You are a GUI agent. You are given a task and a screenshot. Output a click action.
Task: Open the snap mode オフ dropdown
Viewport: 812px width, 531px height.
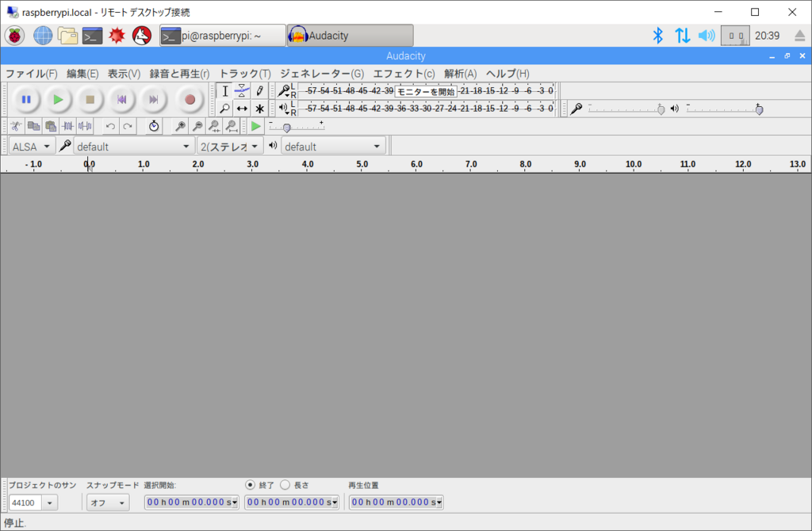108,502
